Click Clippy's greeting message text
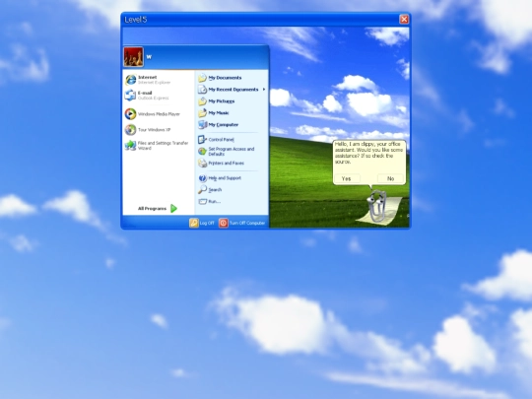 point(368,153)
